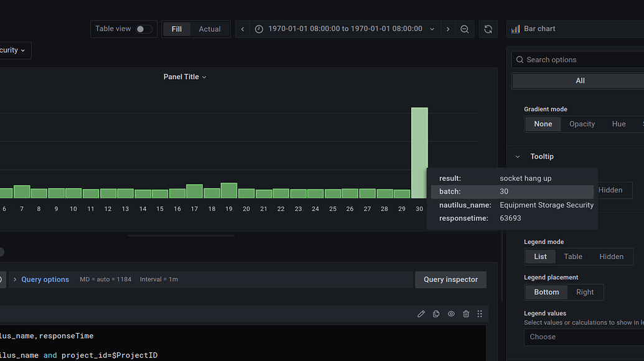Open the Query inspector
Image resolution: width=644 pixels, height=361 pixels.
450,279
